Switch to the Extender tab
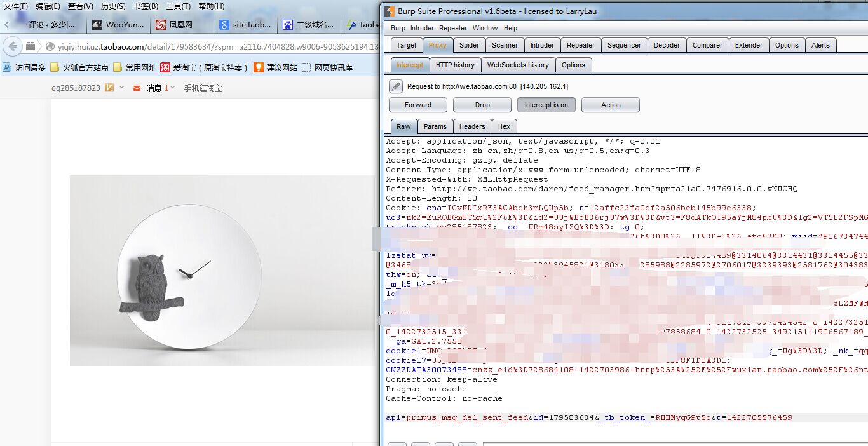Viewport: 868px width, 446px height. [x=749, y=45]
